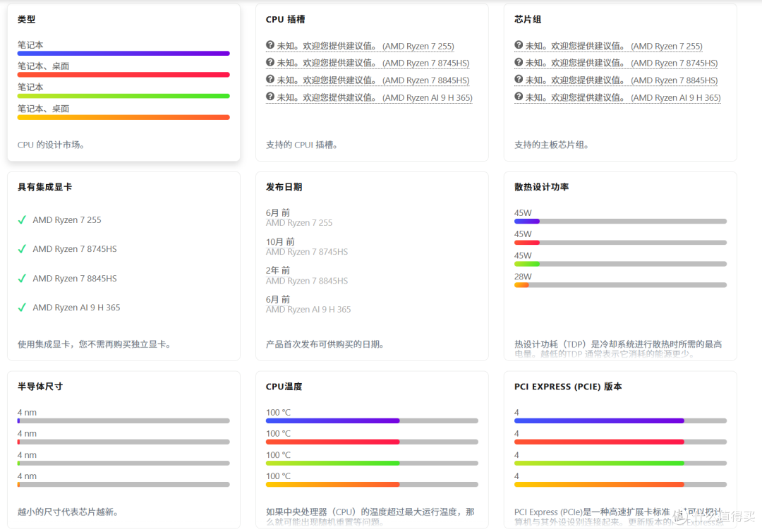Click the red bar in the 类型 card
This screenshot has height=532, width=762.
coord(123,75)
